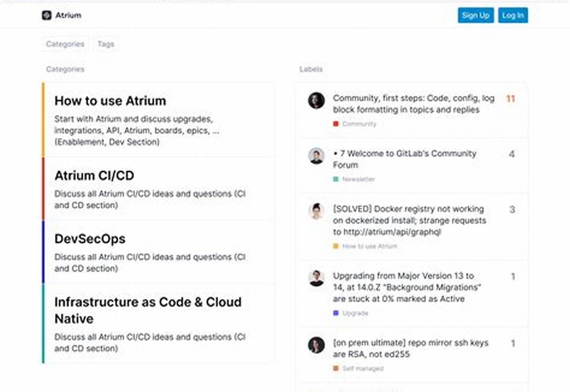The width and height of the screenshot is (570, 392).
Task: Open the SOLVED Docker registry not working topic
Action: 409,220
